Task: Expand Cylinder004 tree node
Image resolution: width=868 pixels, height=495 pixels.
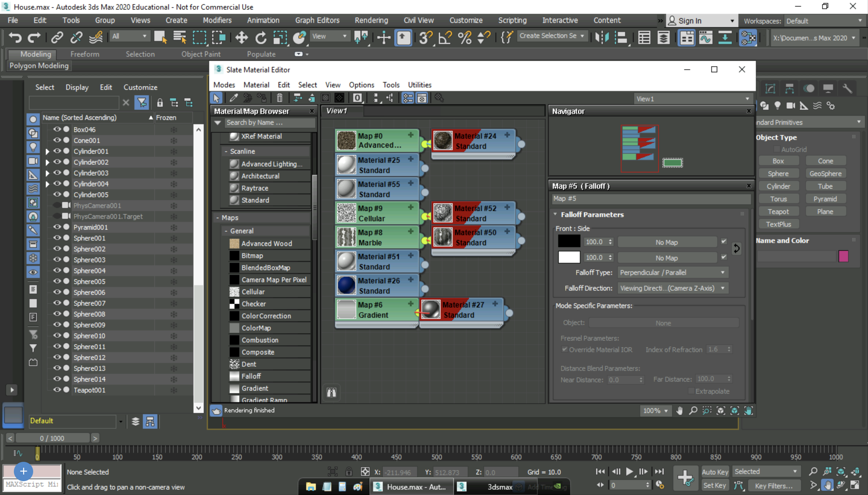Action: point(47,184)
